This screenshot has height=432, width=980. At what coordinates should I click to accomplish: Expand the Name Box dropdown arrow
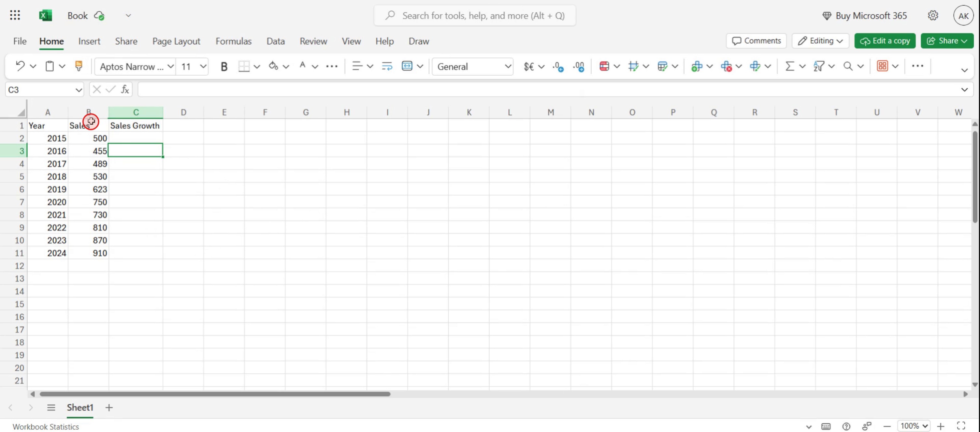click(x=79, y=90)
